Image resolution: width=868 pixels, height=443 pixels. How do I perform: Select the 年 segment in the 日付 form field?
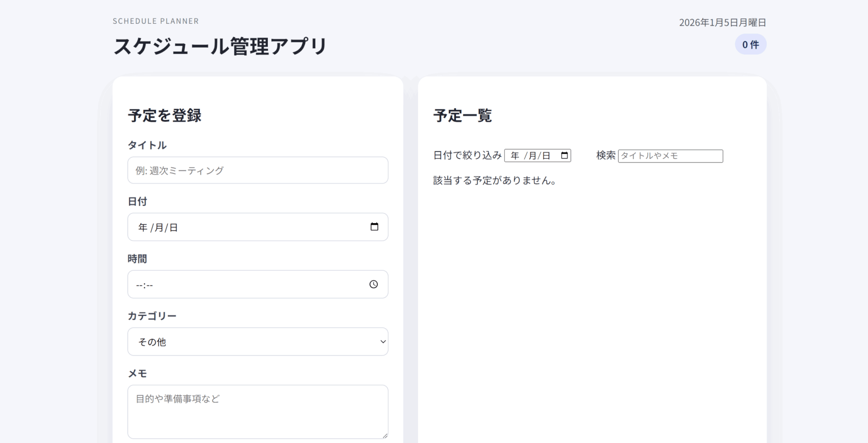click(143, 227)
